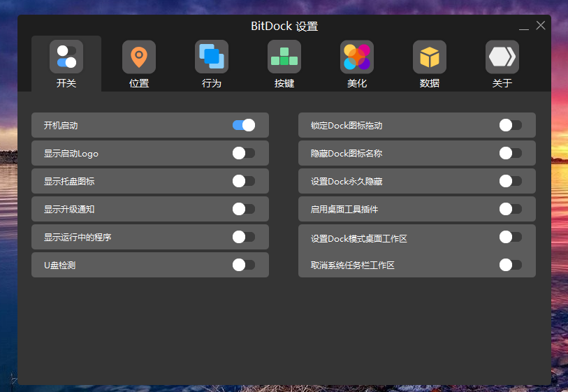Open the 位置 location pin icon
This screenshot has width=568, height=392.
(139, 57)
